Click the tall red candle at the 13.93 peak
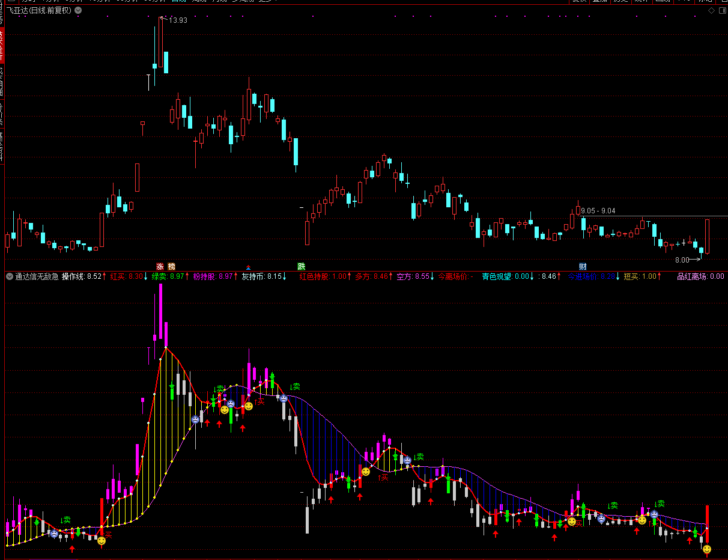Viewport: 728px width, 560px height. coord(160,42)
